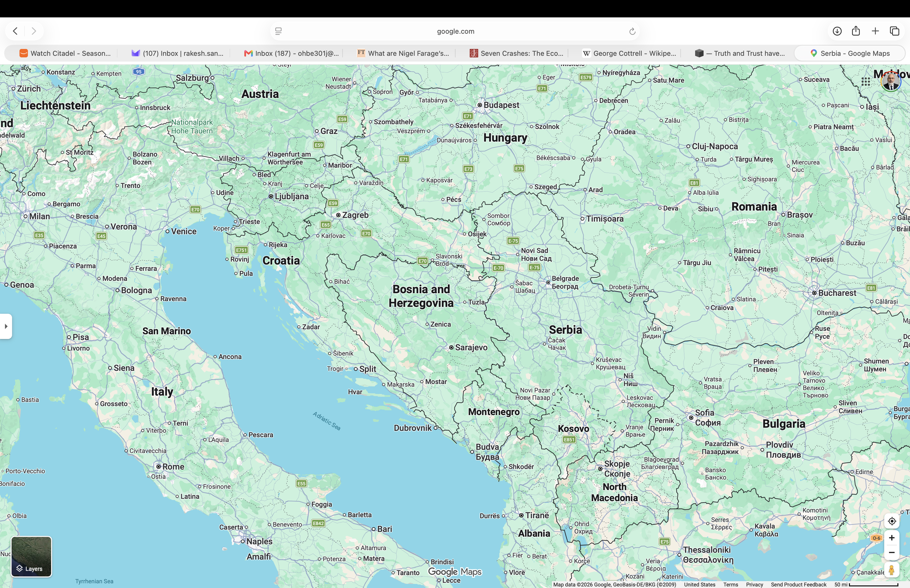Click the Bucharest city label
Viewport: 910px width, 588px height.
click(x=838, y=293)
